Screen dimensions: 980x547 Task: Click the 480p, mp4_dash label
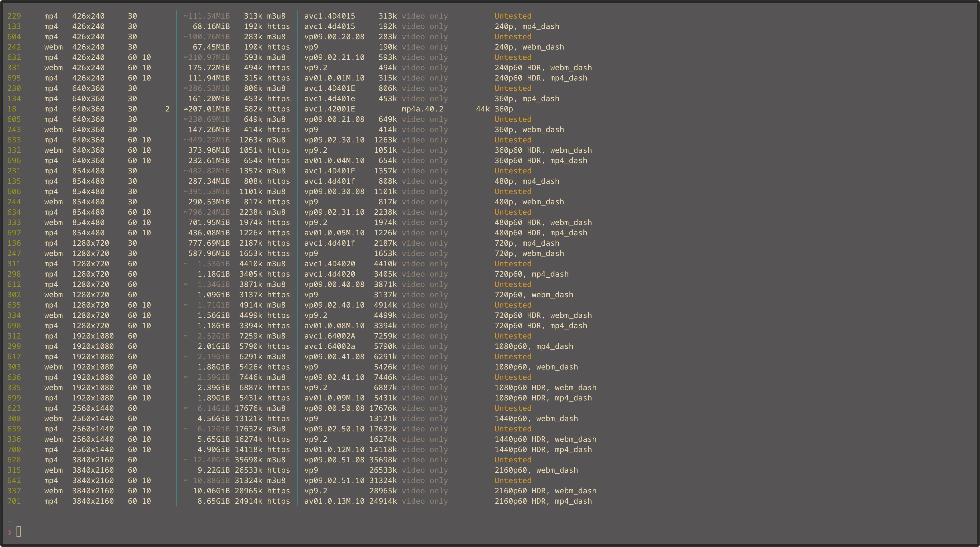[x=527, y=181]
